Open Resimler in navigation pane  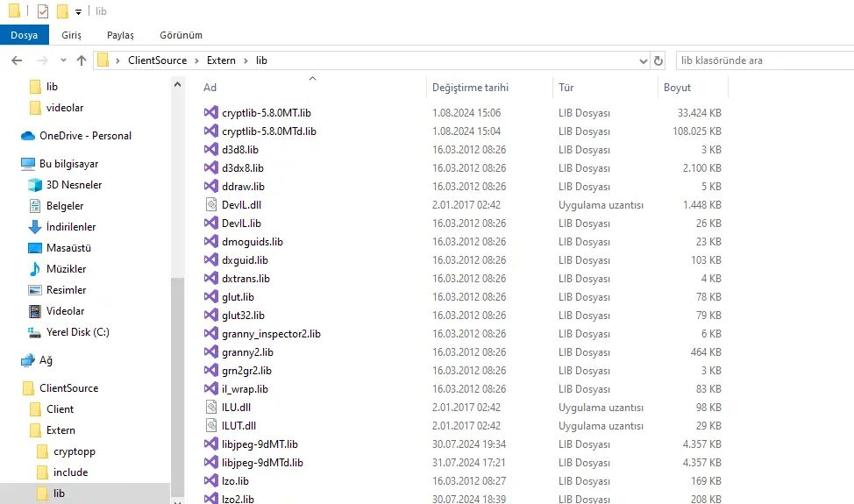coord(66,290)
